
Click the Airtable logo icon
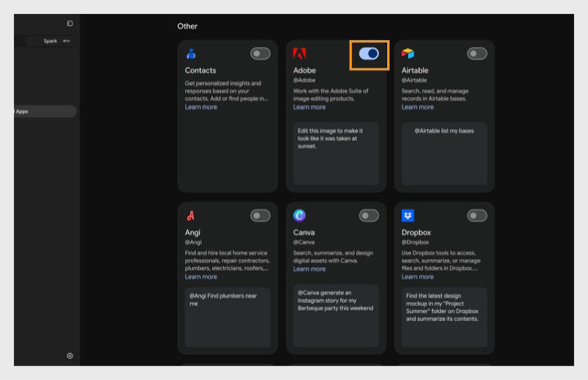coord(408,54)
